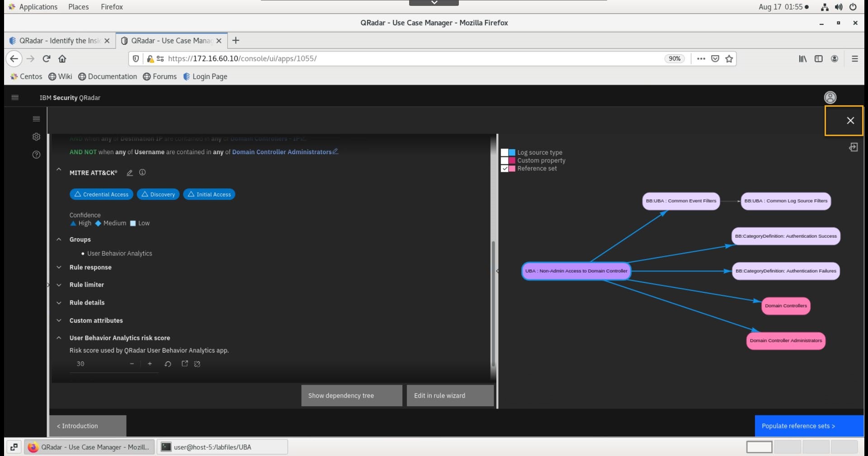Image resolution: width=868 pixels, height=456 pixels.
Task: Click Show dependency tree button
Action: coord(352,395)
